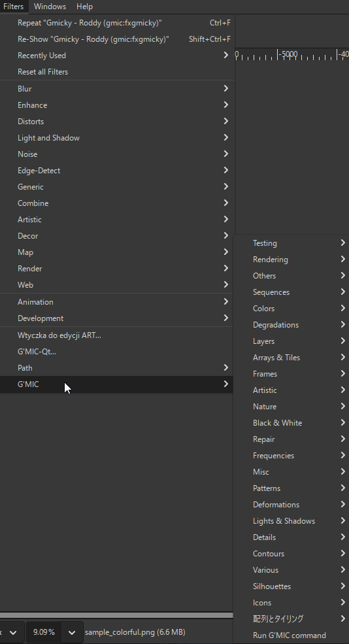Screen dimensions: 349x644
Task: Expand the Recently Used submenu
Action: pos(116,56)
